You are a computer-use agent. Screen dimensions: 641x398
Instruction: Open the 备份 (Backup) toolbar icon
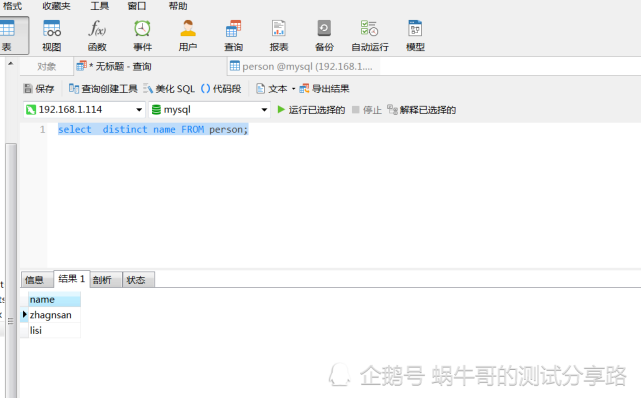pos(324,36)
